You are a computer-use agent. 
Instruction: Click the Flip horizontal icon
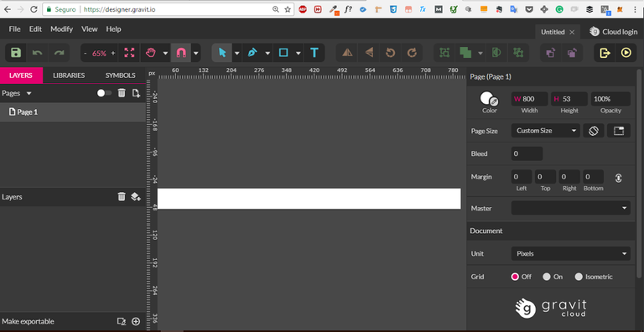point(347,53)
